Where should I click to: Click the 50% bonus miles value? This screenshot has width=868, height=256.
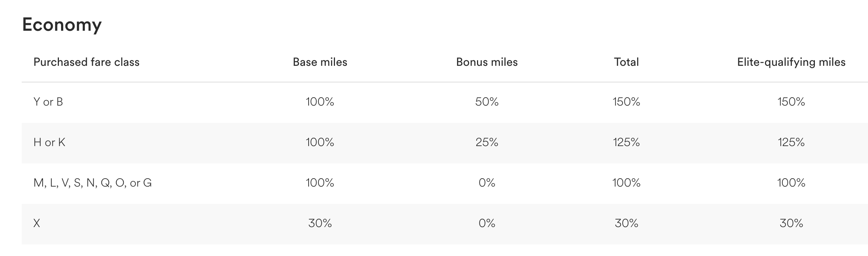tap(487, 102)
